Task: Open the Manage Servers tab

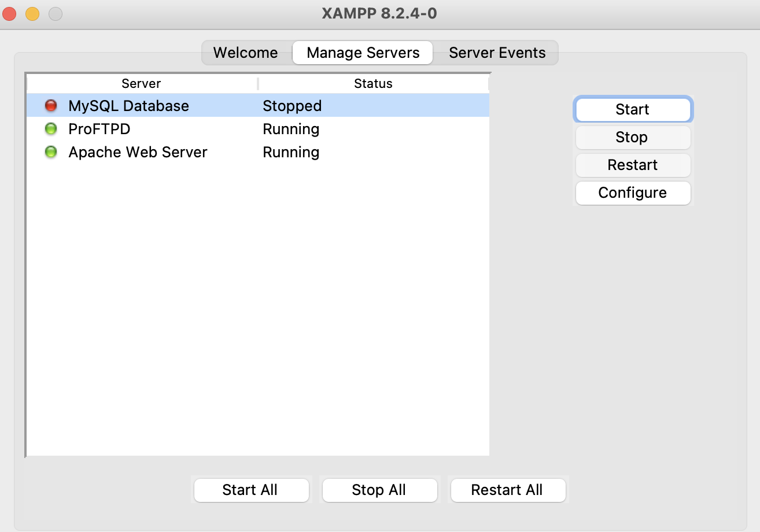Action: click(x=363, y=53)
